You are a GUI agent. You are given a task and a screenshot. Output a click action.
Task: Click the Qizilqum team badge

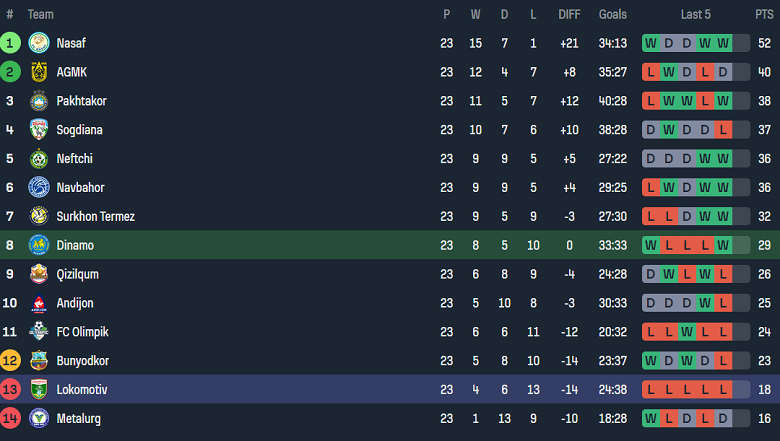39,274
